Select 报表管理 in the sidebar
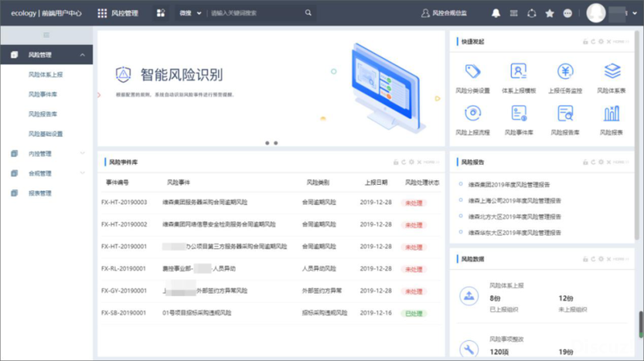 tap(39, 193)
